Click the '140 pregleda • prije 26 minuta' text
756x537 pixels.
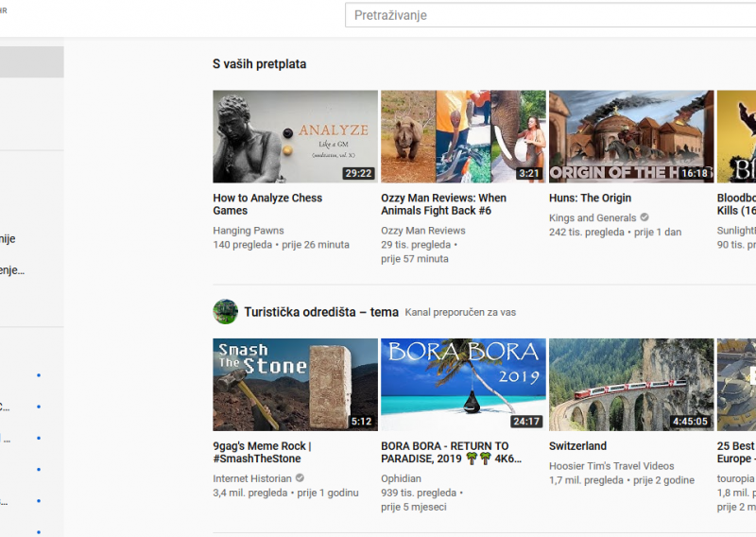[x=281, y=245]
